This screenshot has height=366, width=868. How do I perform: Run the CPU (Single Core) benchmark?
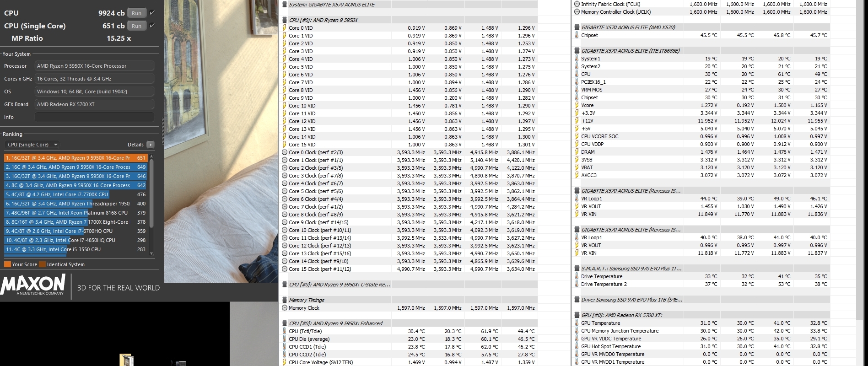[137, 26]
